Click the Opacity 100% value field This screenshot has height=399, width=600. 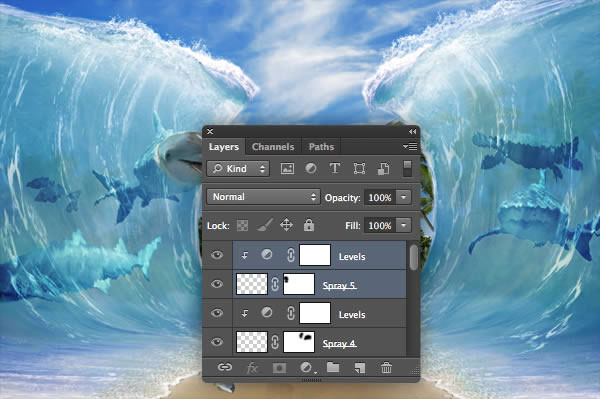pyautogui.click(x=380, y=197)
